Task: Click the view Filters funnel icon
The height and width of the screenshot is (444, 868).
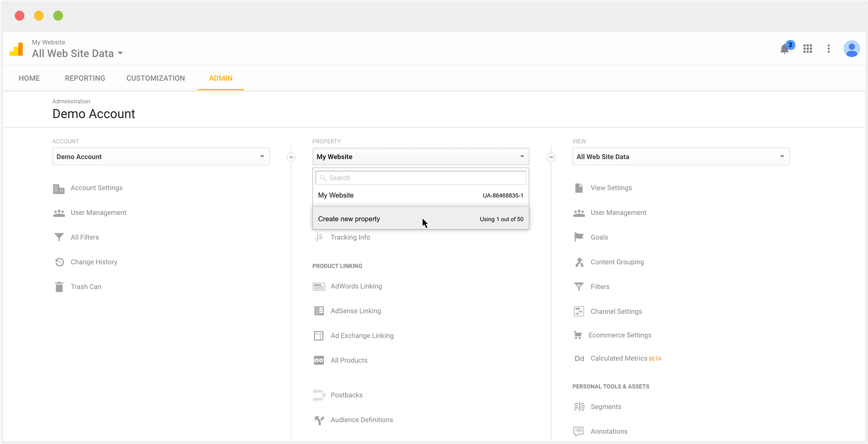Action: pos(579,287)
